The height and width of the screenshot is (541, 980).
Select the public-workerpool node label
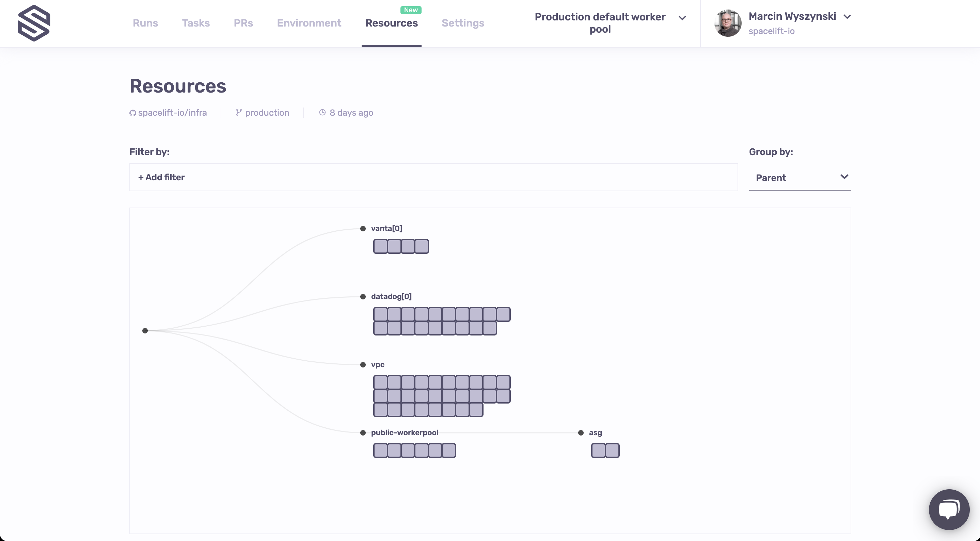coord(405,433)
